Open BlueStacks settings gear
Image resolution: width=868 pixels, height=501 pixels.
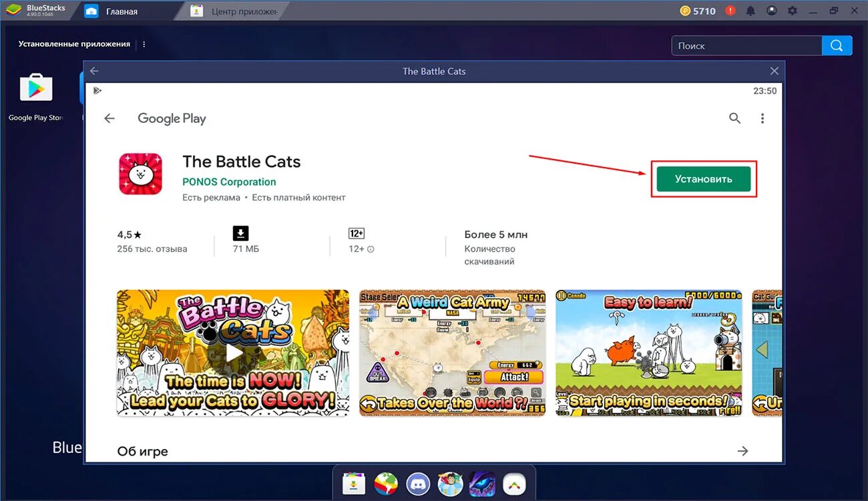tap(793, 11)
